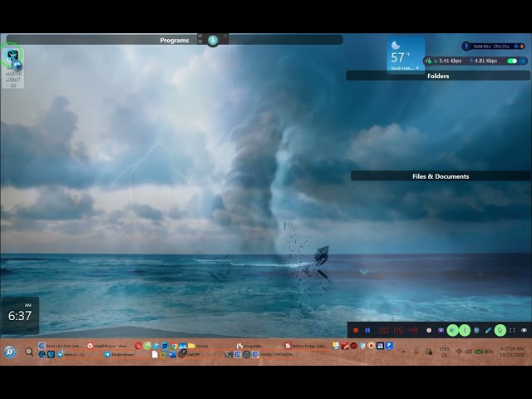The width and height of the screenshot is (532, 399).
Task: Click the blue arrow on the RAM/CPU widget
Action: [516, 47]
